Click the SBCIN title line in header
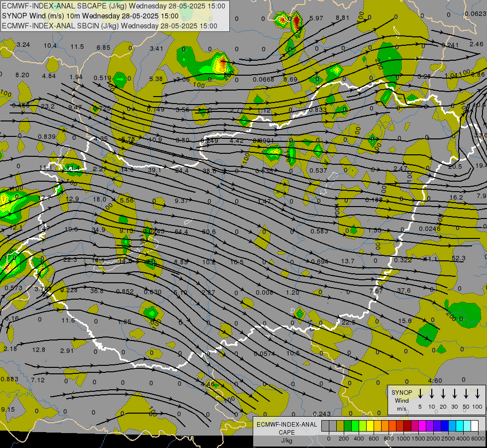This screenshot has width=487, height=448. (109, 26)
